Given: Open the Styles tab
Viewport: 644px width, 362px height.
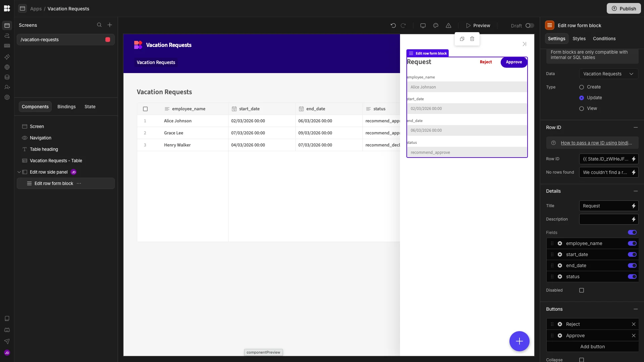Looking at the screenshot, I should (579, 39).
